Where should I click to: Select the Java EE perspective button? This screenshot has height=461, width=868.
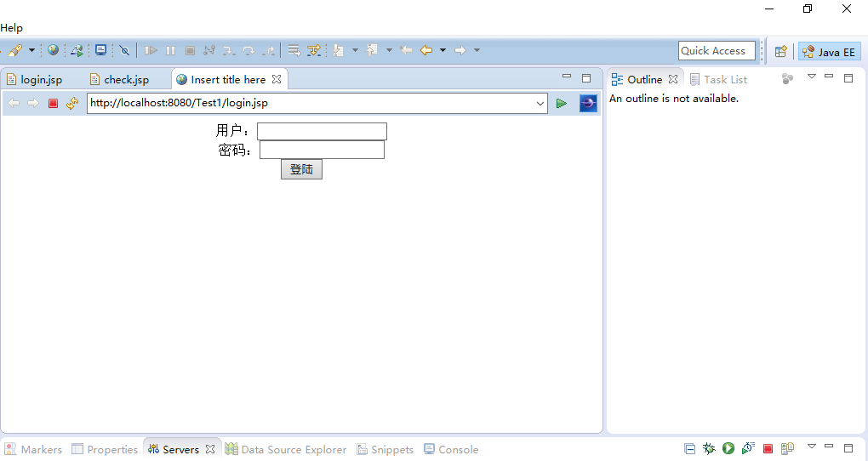[829, 52]
